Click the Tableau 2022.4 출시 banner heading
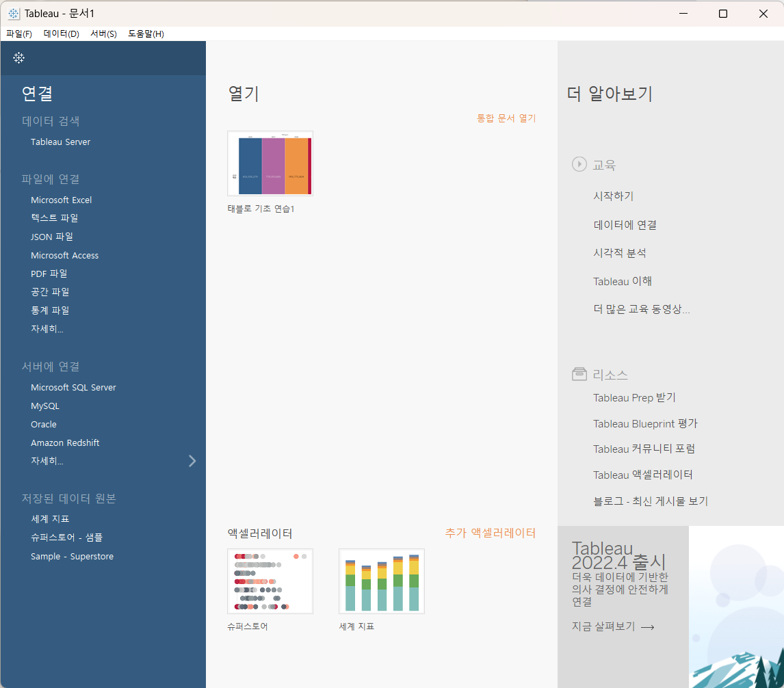 pyautogui.click(x=618, y=555)
